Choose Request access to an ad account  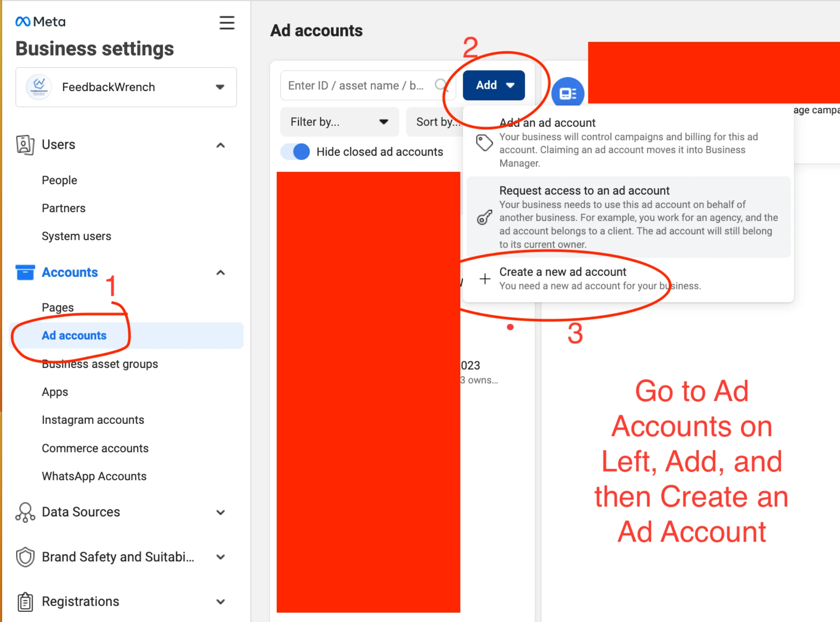(628, 217)
